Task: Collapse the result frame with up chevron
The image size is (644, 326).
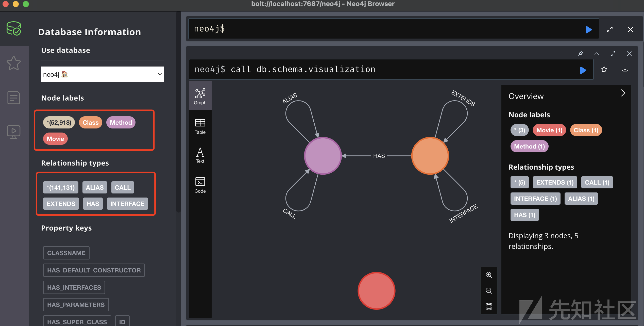Action: tap(597, 54)
